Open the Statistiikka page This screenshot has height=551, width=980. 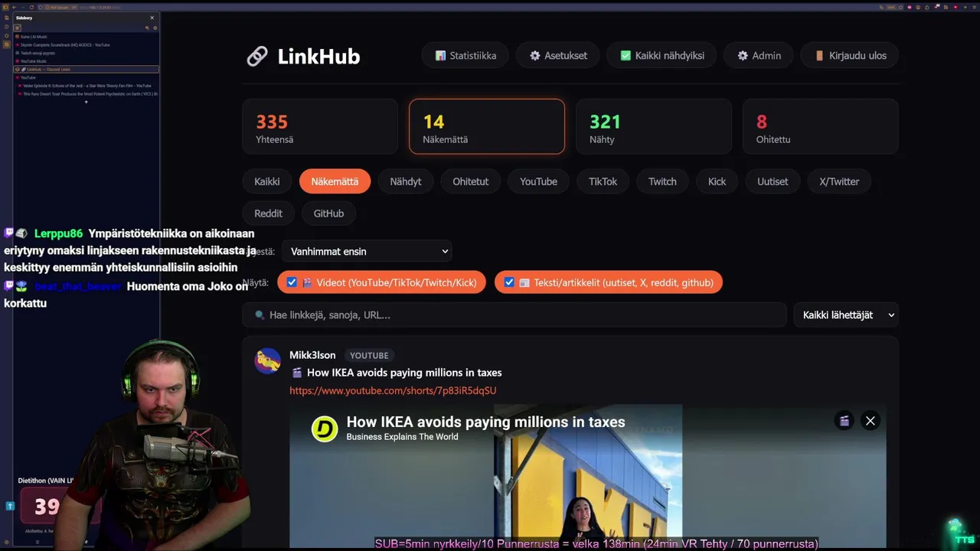tap(465, 56)
